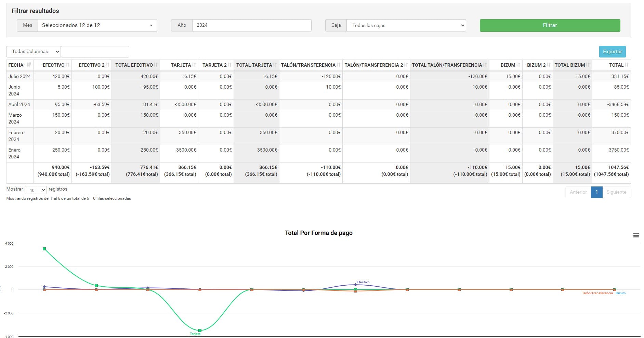Open the chart hamburger menu icon

[636, 235]
